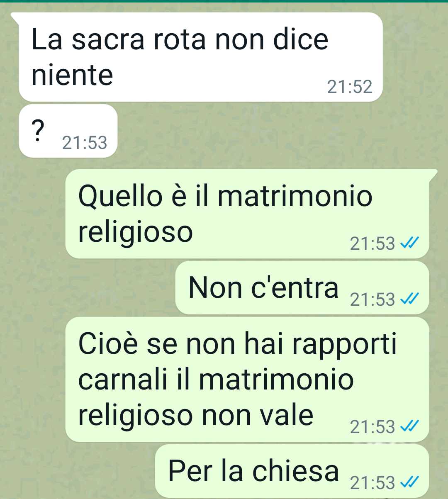The image size is (448, 499).
Task: Tap the 21:52 timestamp on the first message
Action: pyautogui.click(x=350, y=87)
